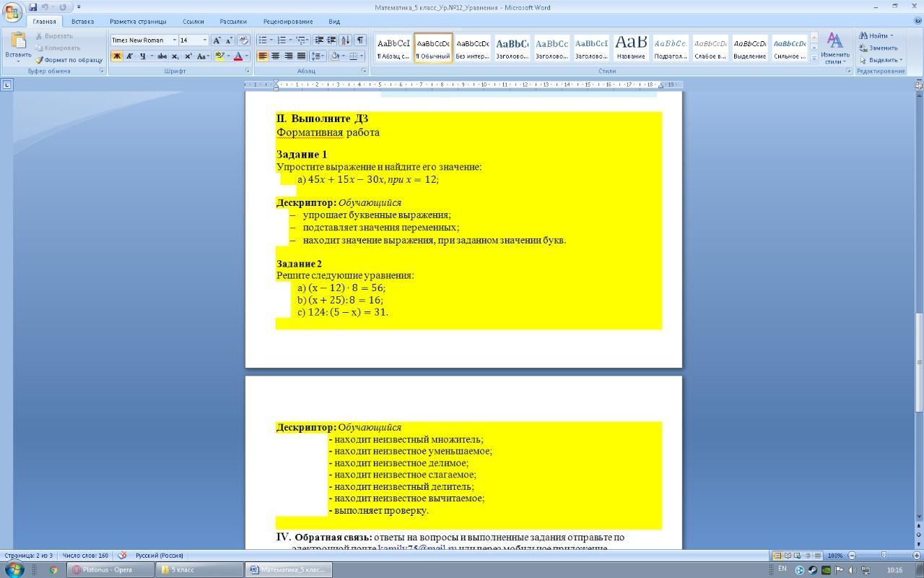Image resolution: width=924 pixels, height=578 pixels.
Task: Open the Font dialog launcher in Шрифт group
Action: point(247,71)
